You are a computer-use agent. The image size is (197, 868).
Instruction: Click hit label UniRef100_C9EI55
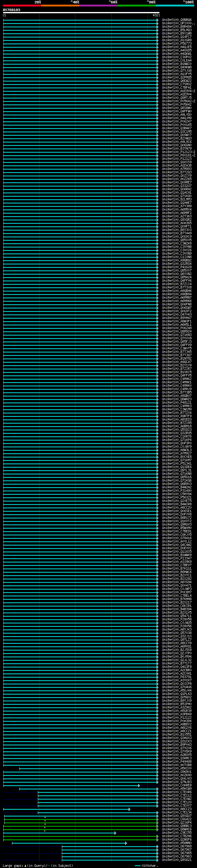click(x=177, y=833)
